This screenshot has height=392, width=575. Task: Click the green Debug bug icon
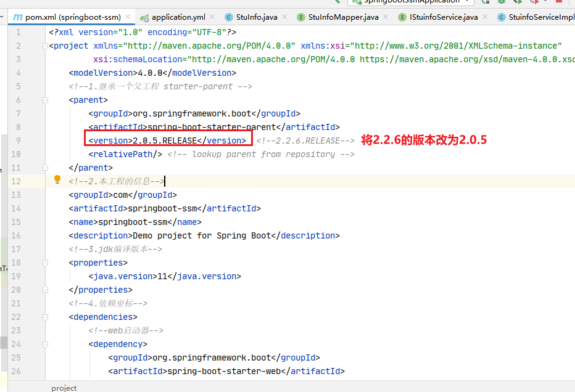point(501,2)
